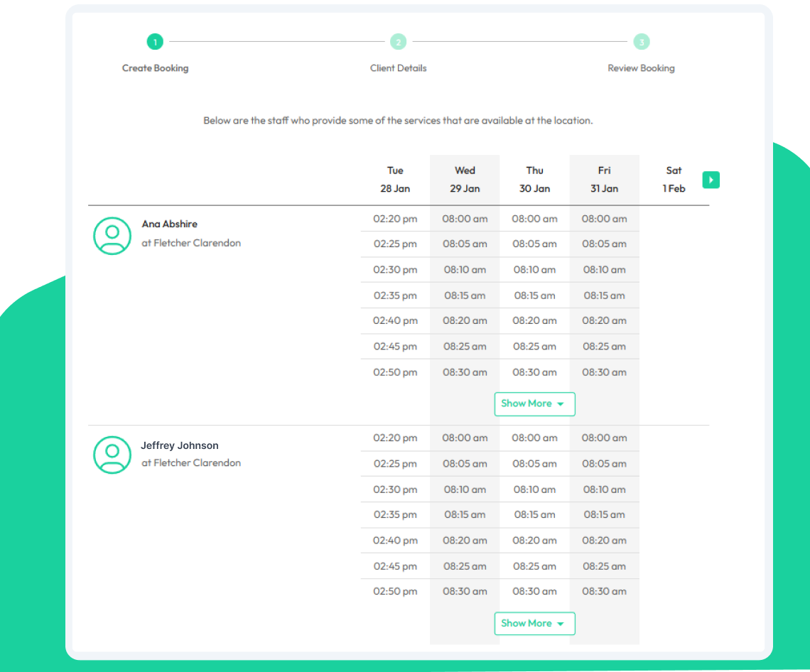Book Ana Abshire Friday 08:30 am
This screenshot has height=672, width=810.
[x=605, y=372]
